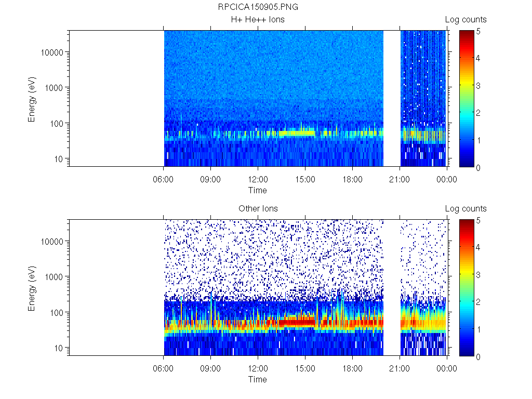
Task: Click the value 3 on top colorbar
Action: point(478,86)
